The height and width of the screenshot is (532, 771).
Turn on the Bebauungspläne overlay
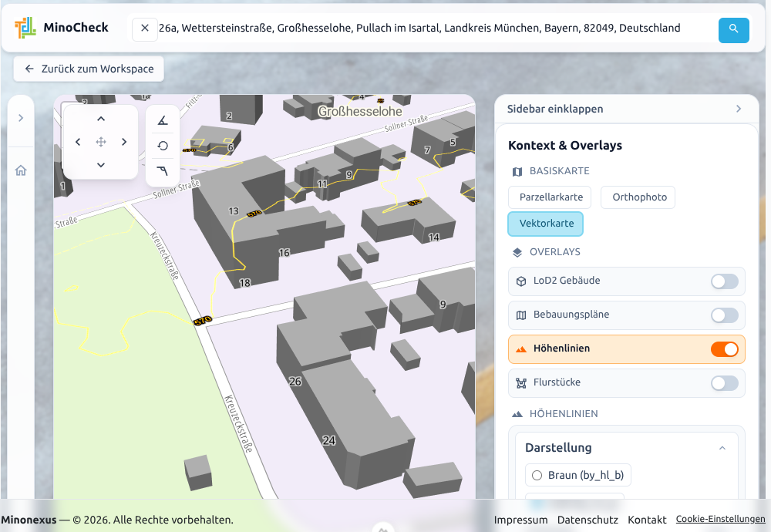coord(723,315)
